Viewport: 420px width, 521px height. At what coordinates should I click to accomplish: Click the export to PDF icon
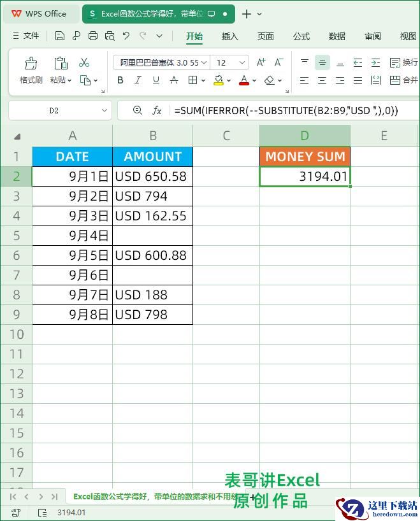[x=76, y=36]
